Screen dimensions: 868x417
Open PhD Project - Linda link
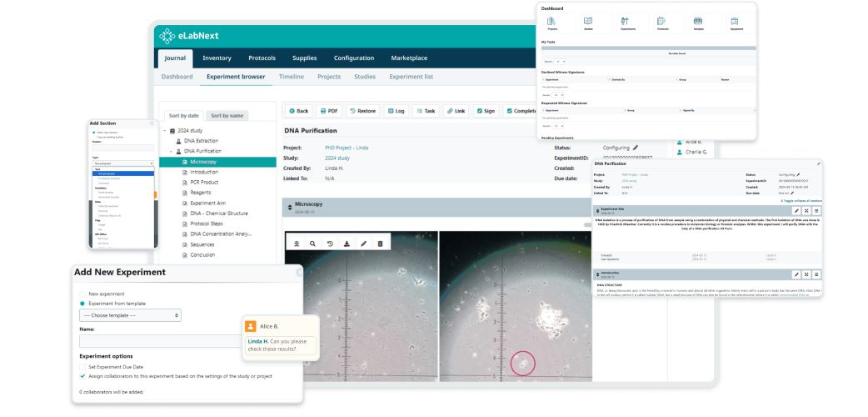(347, 148)
